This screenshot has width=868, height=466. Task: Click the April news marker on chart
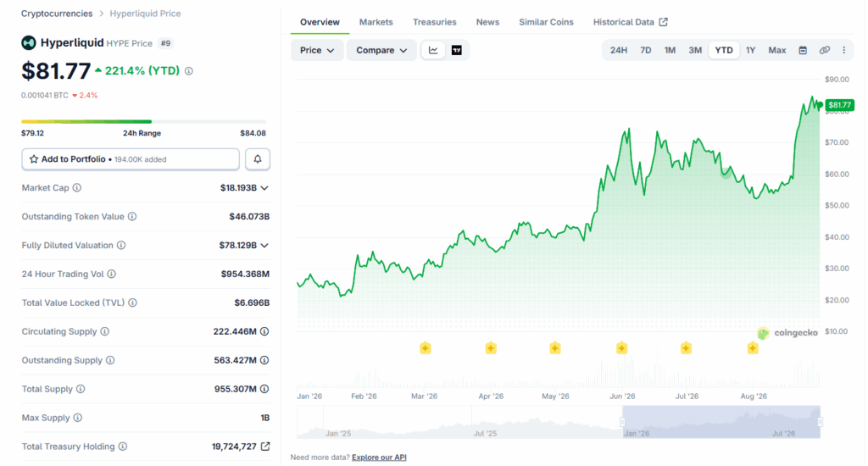point(491,348)
